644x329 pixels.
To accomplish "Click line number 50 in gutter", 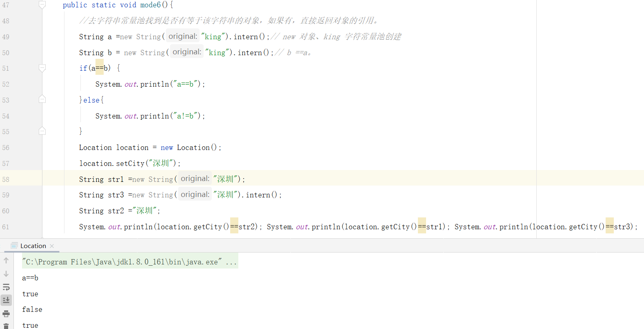I will [6, 53].
